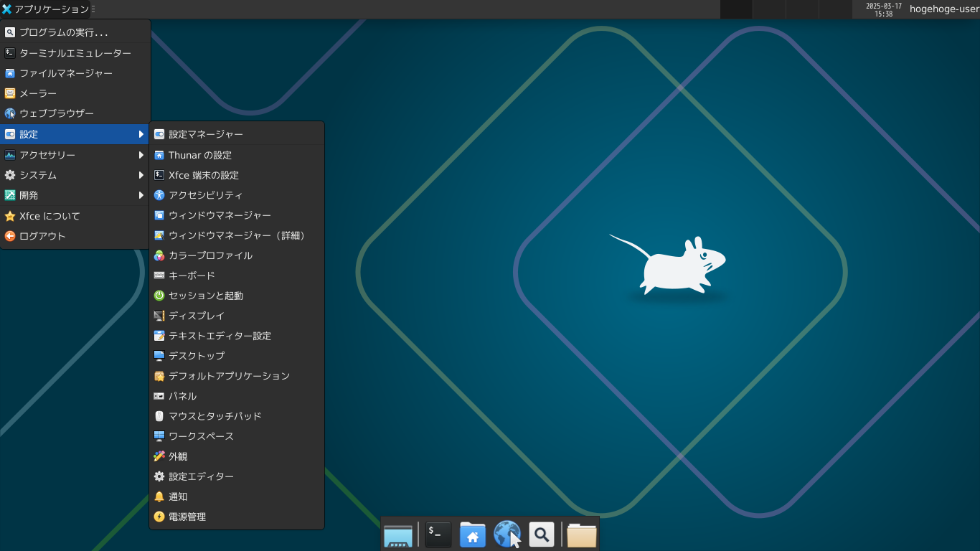980x551 pixels.
Task: Open the plain folder icon in dock
Action: [x=582, y=534]
